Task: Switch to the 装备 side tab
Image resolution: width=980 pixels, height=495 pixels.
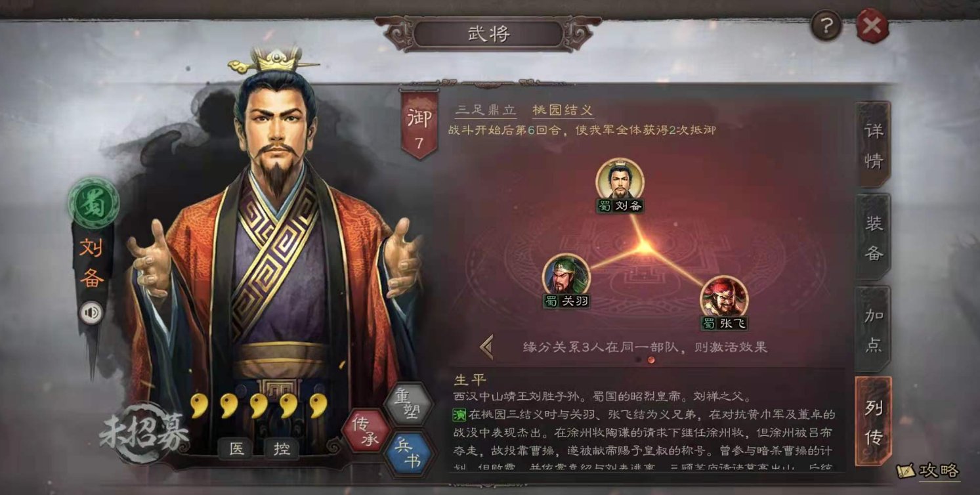Action: [x=873, y=237]
